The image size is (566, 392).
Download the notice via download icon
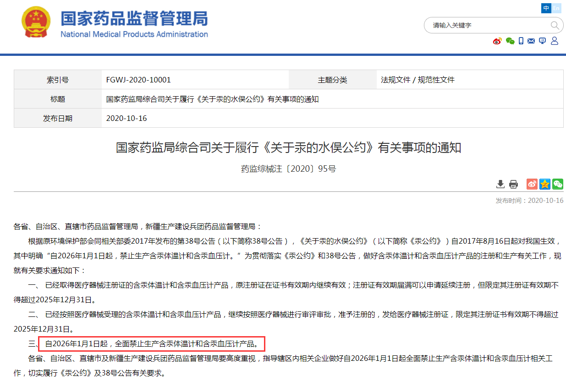pos(500,184)
